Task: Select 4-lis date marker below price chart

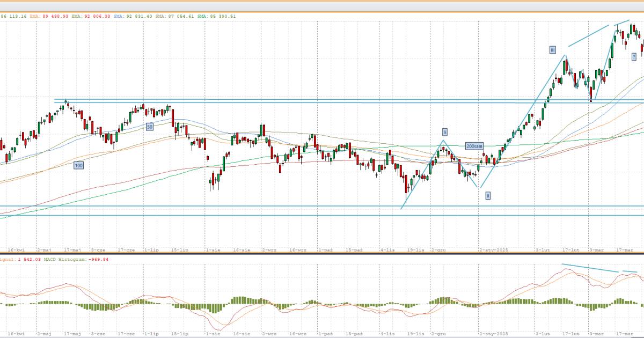Action: (387, 250)
